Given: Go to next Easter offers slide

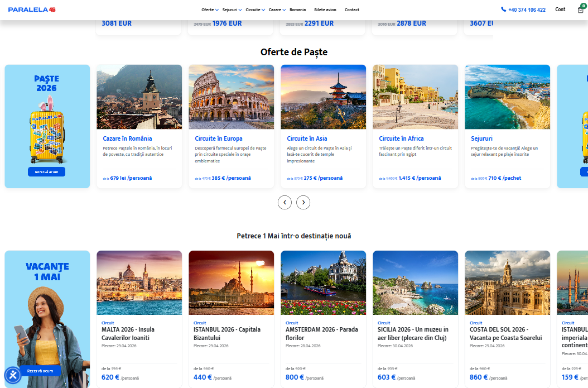Looking at the screenshot, I should 303,202.
